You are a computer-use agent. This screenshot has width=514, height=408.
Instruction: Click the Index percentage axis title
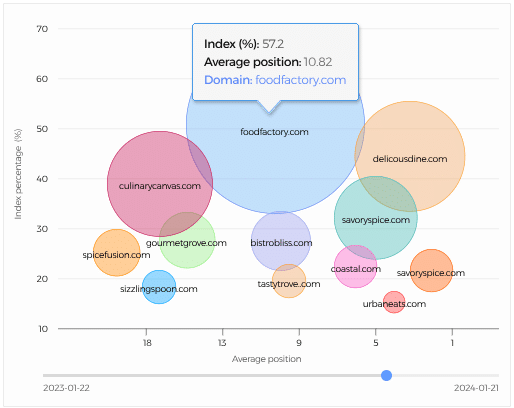coord(18,174)
